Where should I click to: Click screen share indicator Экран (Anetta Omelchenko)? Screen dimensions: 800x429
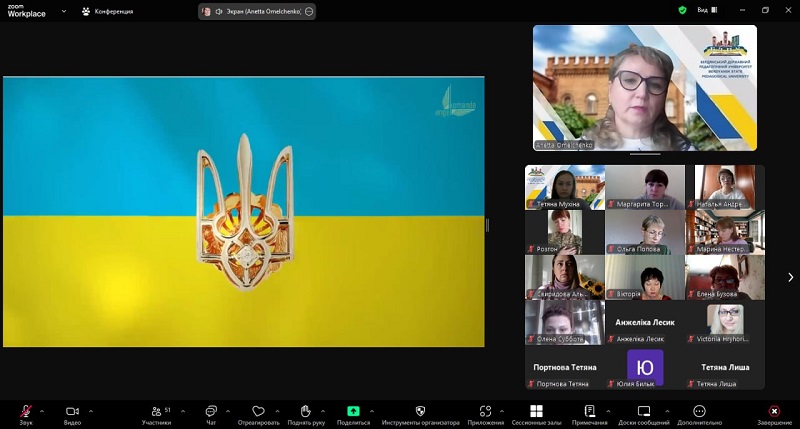[257, 11]
